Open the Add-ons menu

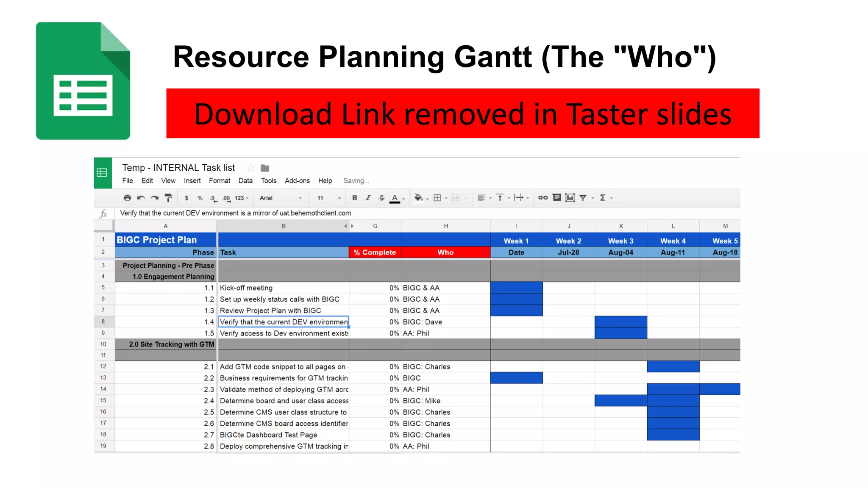pyautogui.click(x=297, y=181)
